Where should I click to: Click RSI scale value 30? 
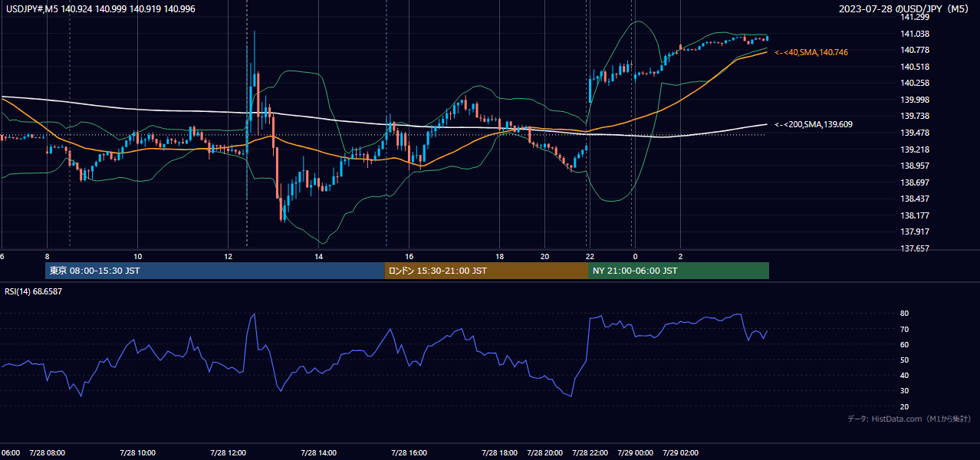point(905,391)
